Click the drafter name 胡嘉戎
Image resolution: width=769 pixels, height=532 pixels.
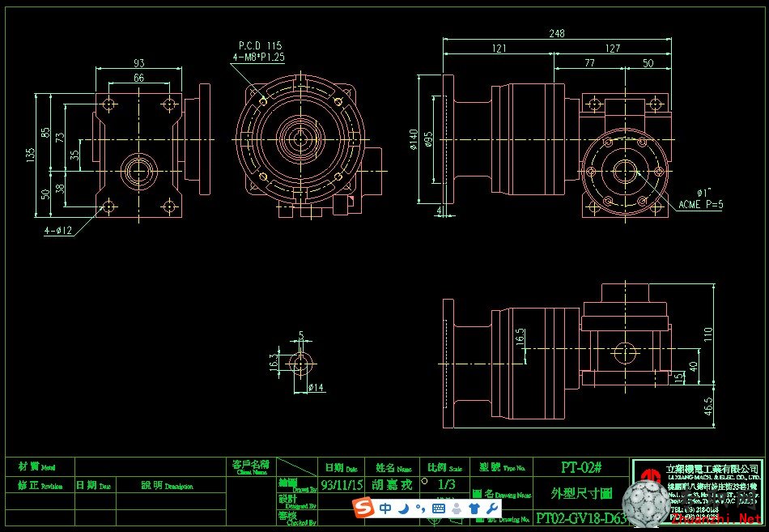tap(392, 485)
